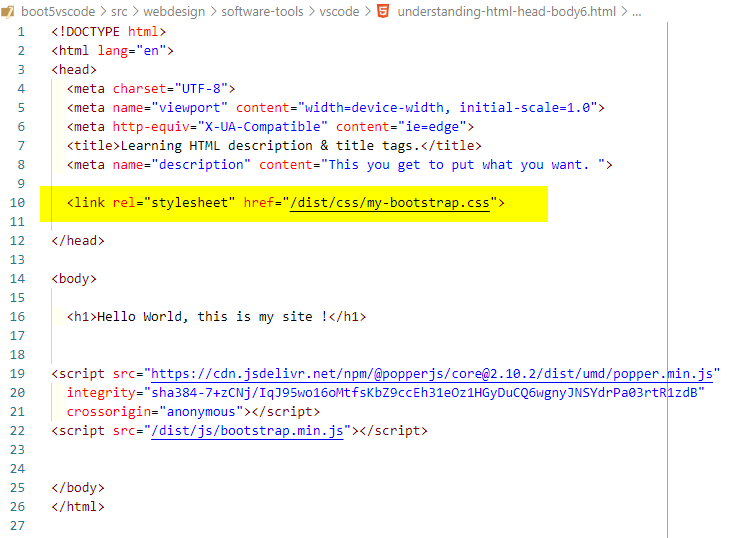Click the closing html tag
Screen dimensions: 738x538
coord(78,507)
